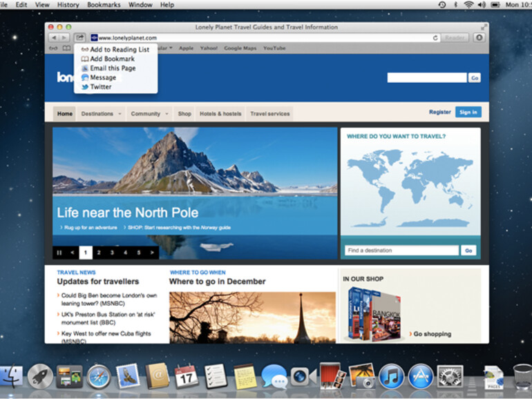Click Go beside Find a destination

pos(468,251)
